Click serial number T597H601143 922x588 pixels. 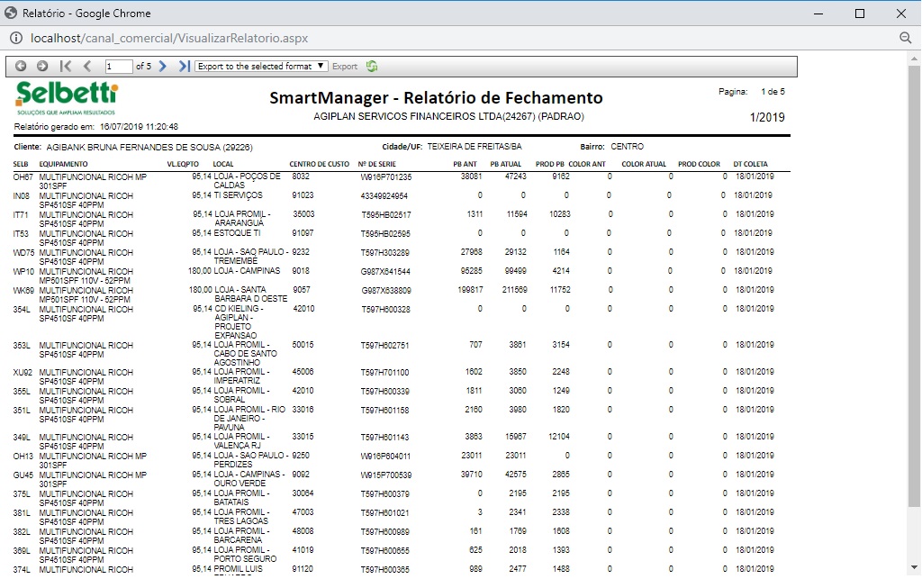(x=385, y=438)
